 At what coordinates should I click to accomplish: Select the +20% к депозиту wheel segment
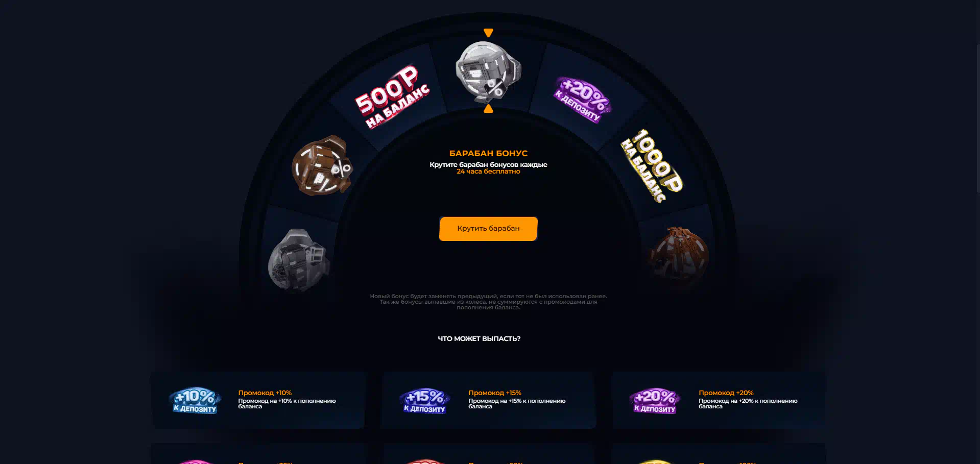click(x=583, y=100)
